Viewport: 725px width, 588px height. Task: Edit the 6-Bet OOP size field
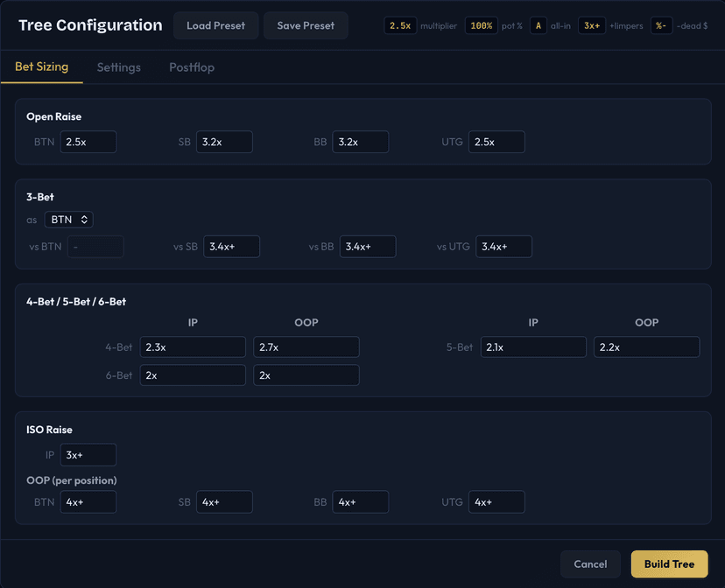pyautogui.click(x=306, y=375)
